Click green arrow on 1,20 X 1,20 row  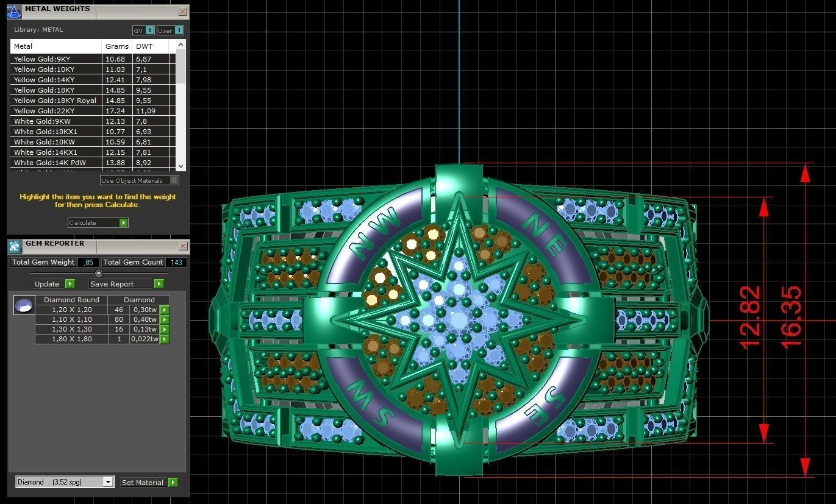(x=164, y=310)
